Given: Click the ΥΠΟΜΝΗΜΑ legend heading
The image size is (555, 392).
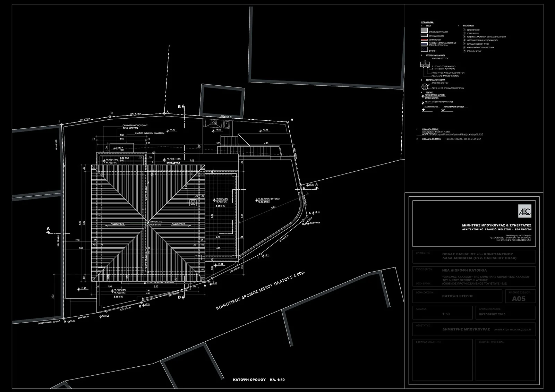Looking at the screenshot, I should pos(426,22).
